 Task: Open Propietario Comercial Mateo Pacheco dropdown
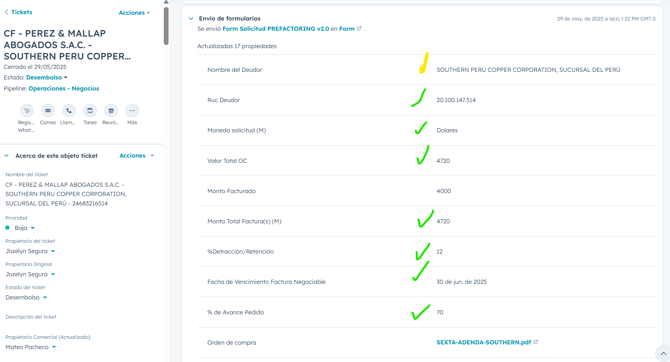pos(31,347)
